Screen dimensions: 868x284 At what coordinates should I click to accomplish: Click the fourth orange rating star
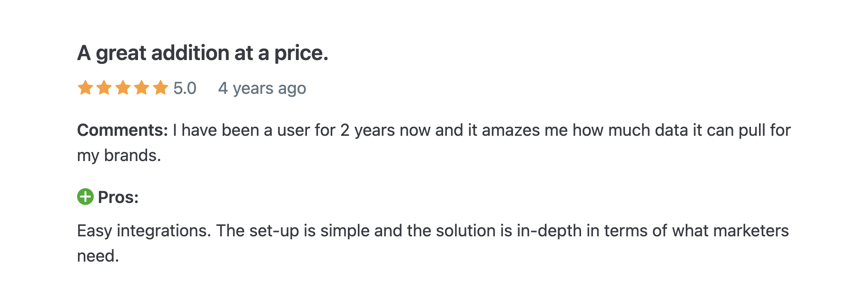click(x=141, y=88)
